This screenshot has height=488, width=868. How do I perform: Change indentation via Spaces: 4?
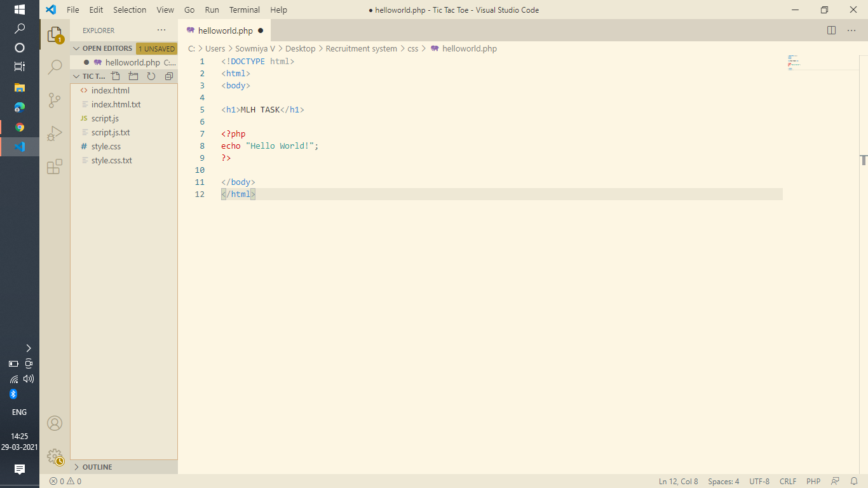(x=723, y=481)
